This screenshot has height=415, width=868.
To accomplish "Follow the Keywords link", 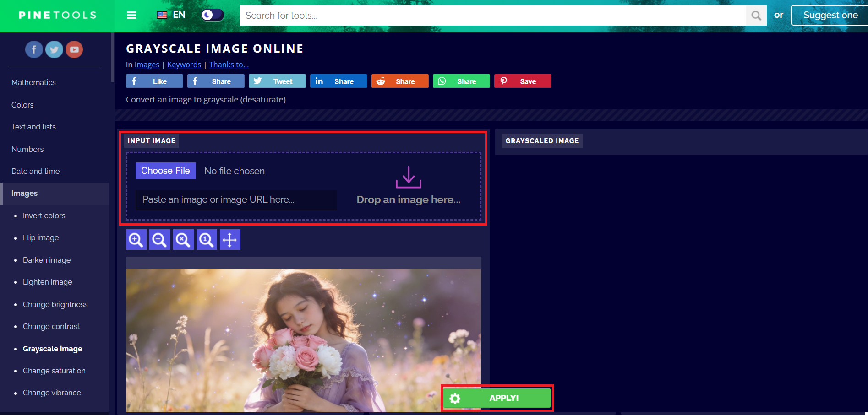I will click(x=184, y=65).
